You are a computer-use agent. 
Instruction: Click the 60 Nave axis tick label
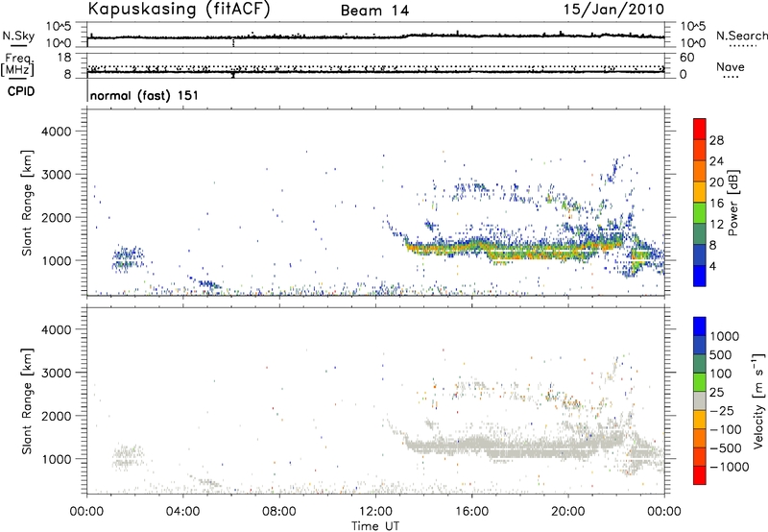coord(687,58)
